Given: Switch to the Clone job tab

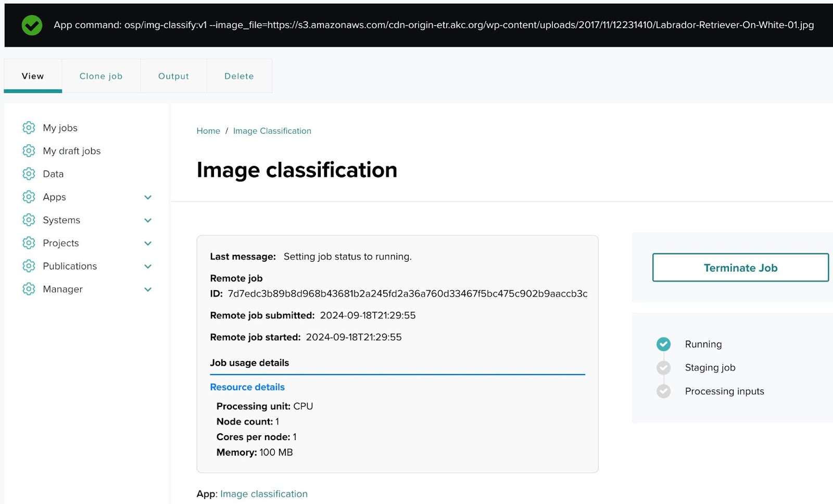Looking at the screenshot, I should click(101, 76).
